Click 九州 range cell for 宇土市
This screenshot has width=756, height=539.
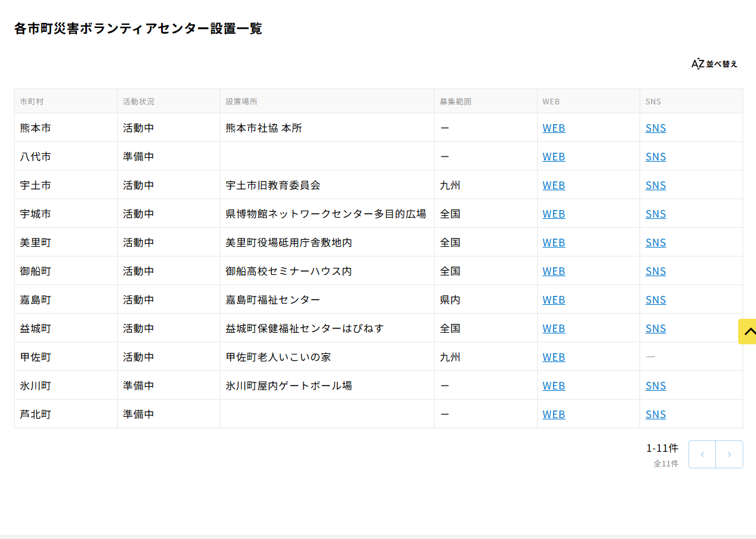pyautogui.click(x=486, y=185)
